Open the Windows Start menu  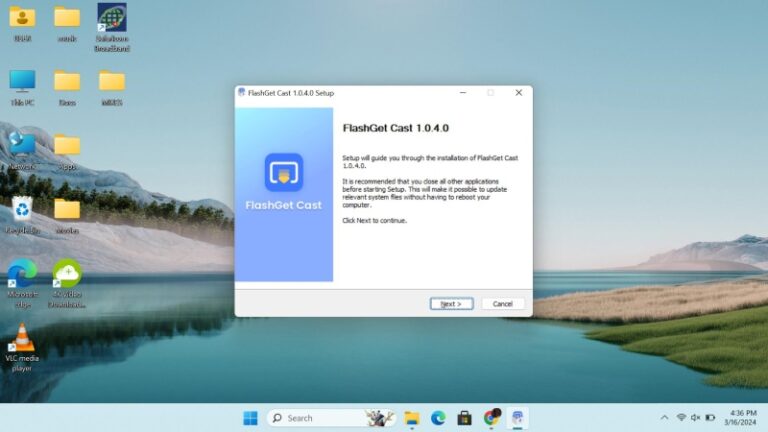(x=249, y=418)
